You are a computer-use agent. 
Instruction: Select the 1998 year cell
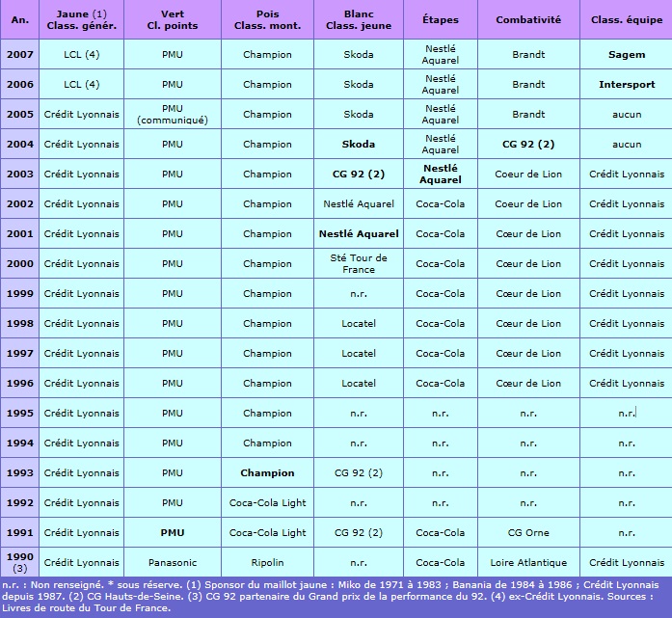coord(19,324)
